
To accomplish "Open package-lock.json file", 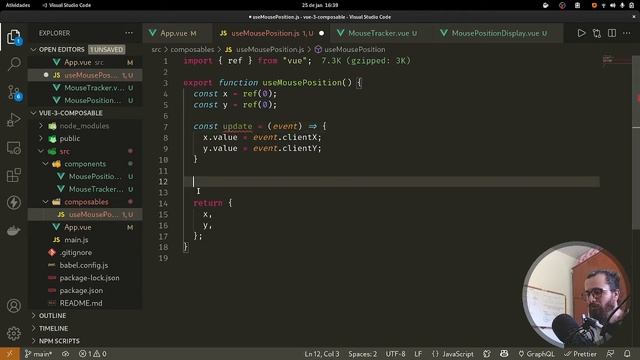I will pos(85,278).
